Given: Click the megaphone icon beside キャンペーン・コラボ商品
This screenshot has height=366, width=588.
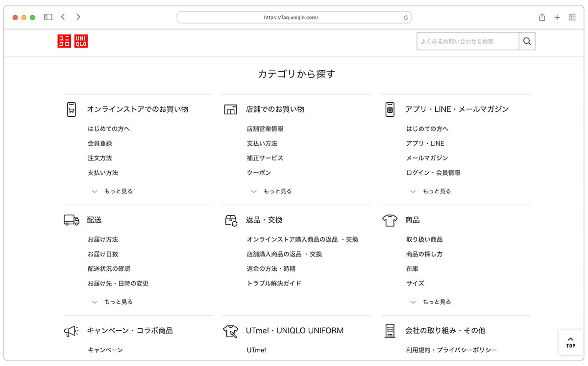Looking at the screenshot, I should point(71,331).
